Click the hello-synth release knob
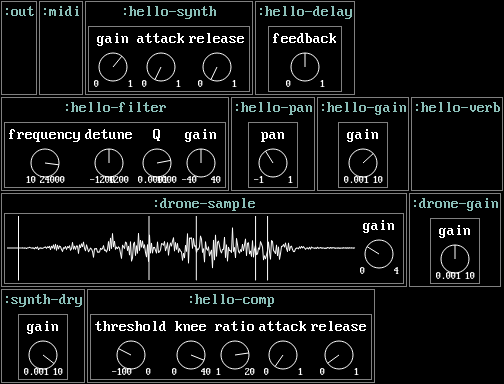Viewport: 504px width, 384px height. (217, 67)
